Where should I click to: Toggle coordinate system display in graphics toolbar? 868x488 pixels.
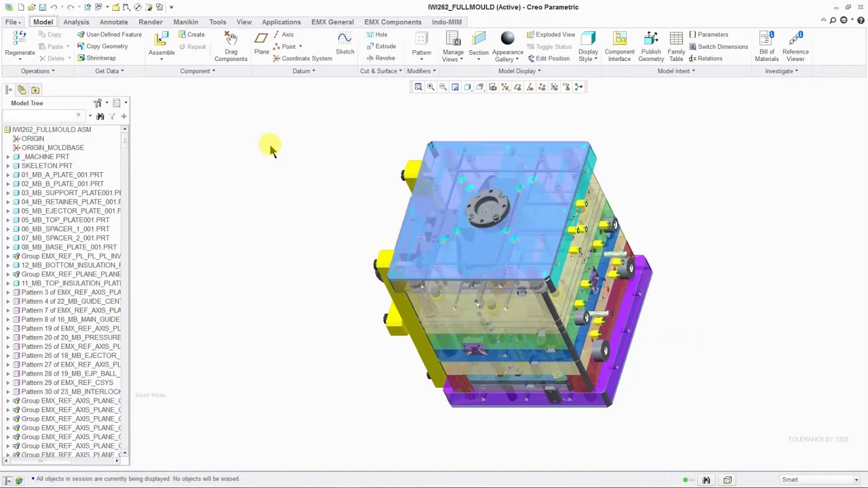pyautogui.click(x=554, y=87)
